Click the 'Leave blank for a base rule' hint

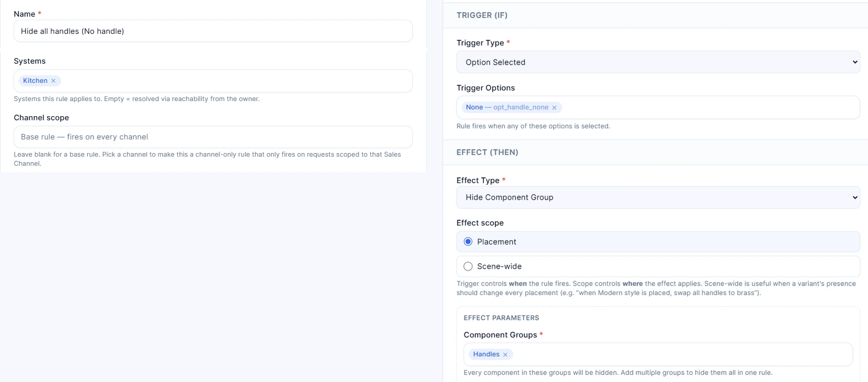pyautogui.click(x=207, y=159)
